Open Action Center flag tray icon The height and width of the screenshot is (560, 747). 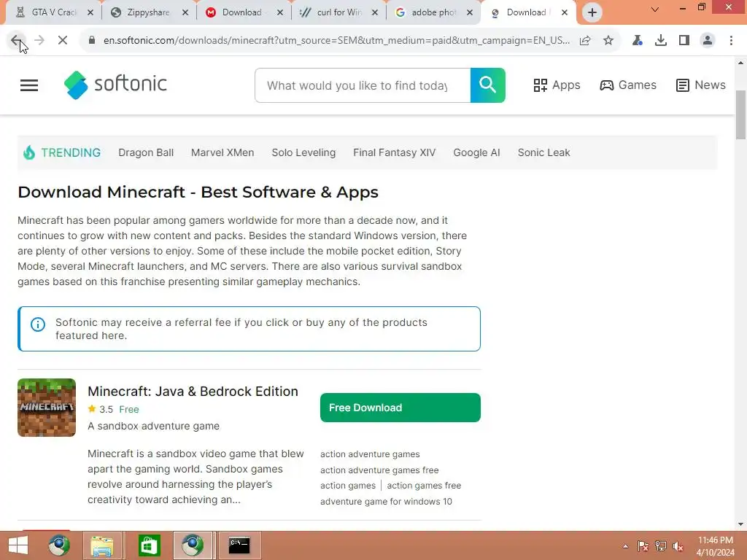click(x=643, y=546)
